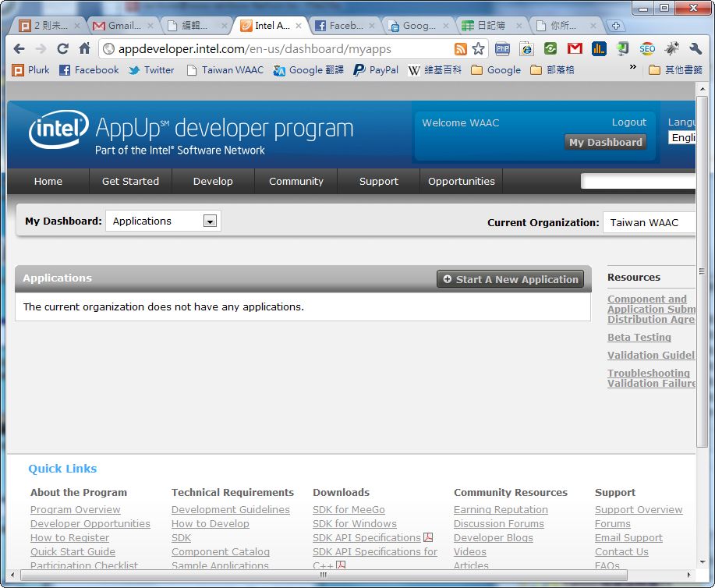715x588 pixels.
Task: Click the Intel logo
Action: 58,129
